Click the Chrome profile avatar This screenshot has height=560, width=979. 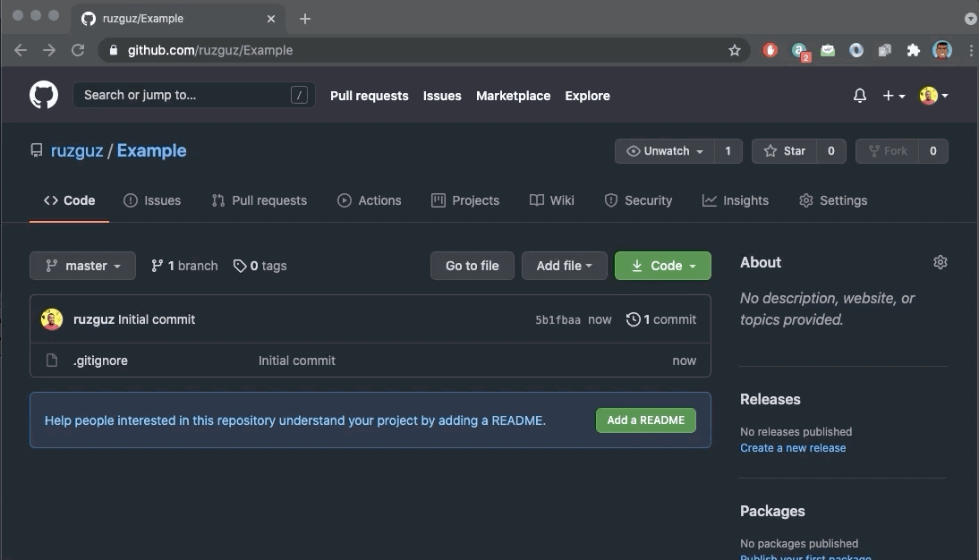pyautogui.click(x=942, y=50)
